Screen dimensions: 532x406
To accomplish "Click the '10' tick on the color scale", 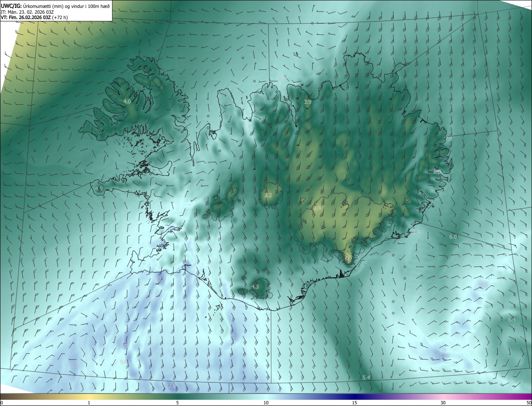I will [x=266, y=403].
